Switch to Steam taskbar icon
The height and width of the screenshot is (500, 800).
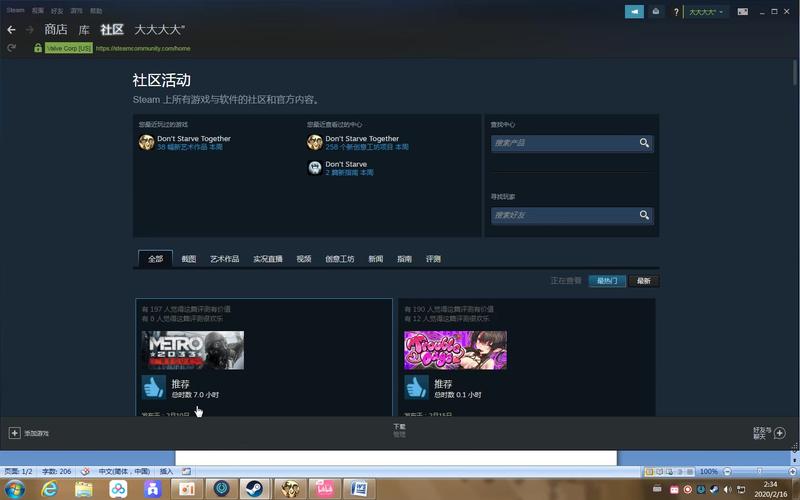[255, 489]
